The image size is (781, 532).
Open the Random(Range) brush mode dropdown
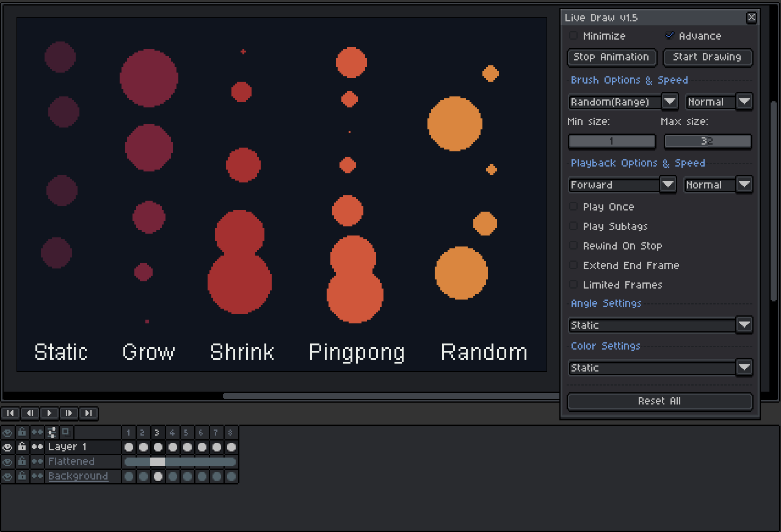623,102
